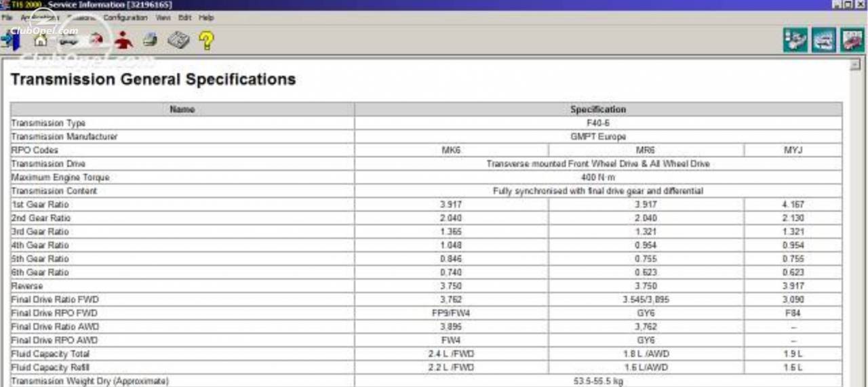Open the File menu
The image size is (868, 387).
pyautogui.click(x=7, y=18)
